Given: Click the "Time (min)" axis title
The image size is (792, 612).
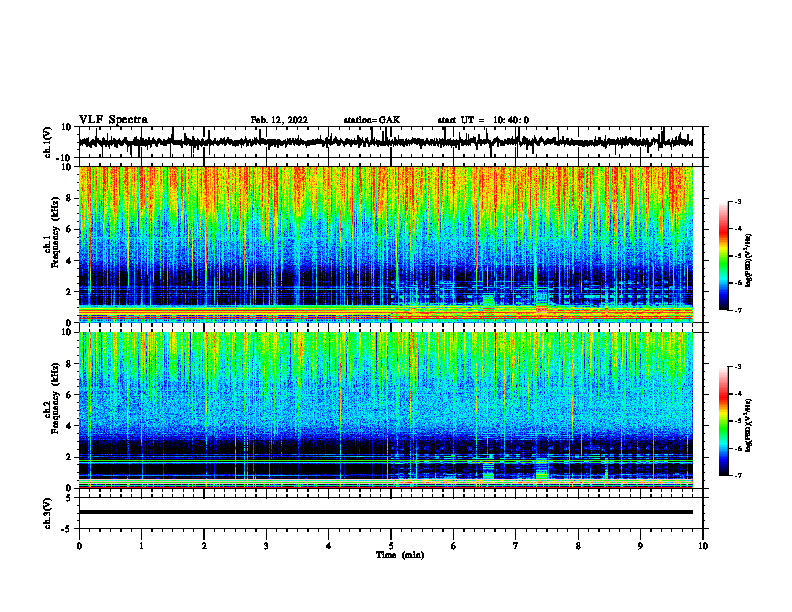Looking at the screenshot, I should click(x=400, y=555).
